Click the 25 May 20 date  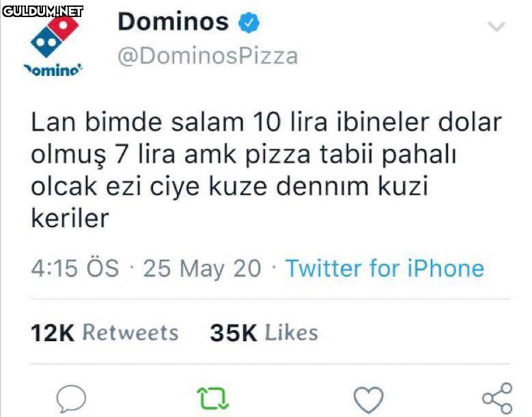tap(202, 268)
